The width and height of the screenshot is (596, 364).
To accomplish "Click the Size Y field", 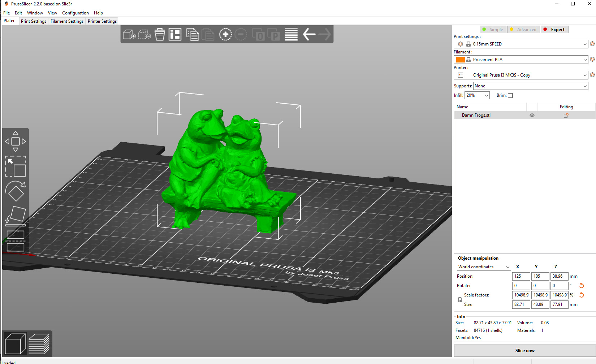I will click(x=540, y=304).
